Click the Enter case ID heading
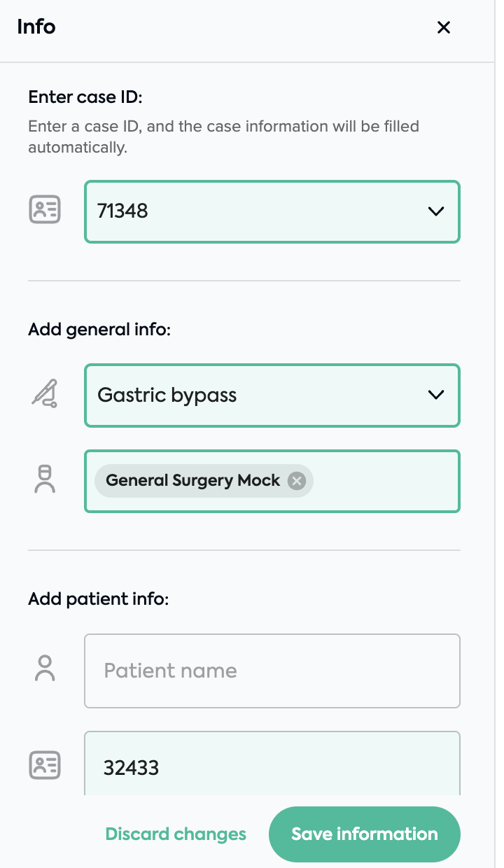The width and height of the screenshot is (504, 868). pyautogui.click(x=85, y=97)
